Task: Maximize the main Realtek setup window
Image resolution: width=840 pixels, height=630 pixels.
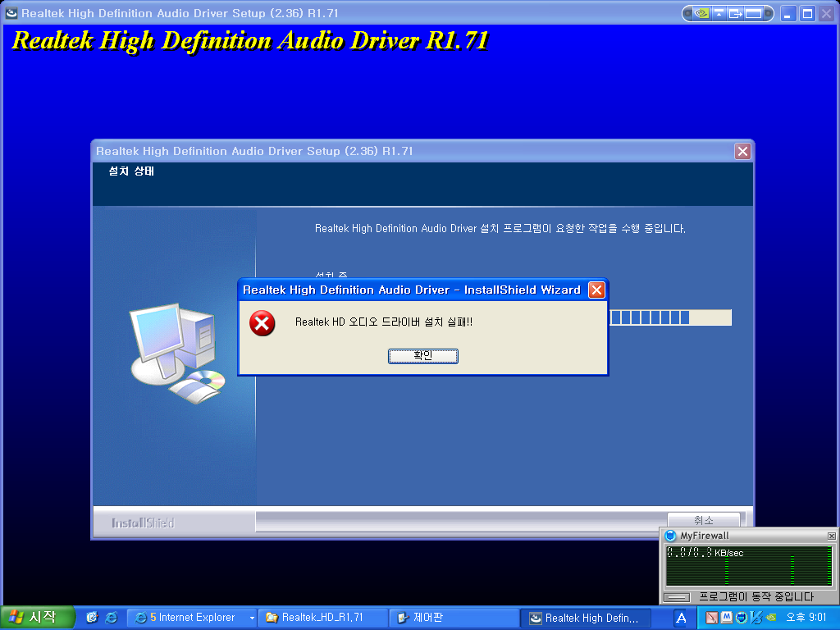Action: pos(807,13)
